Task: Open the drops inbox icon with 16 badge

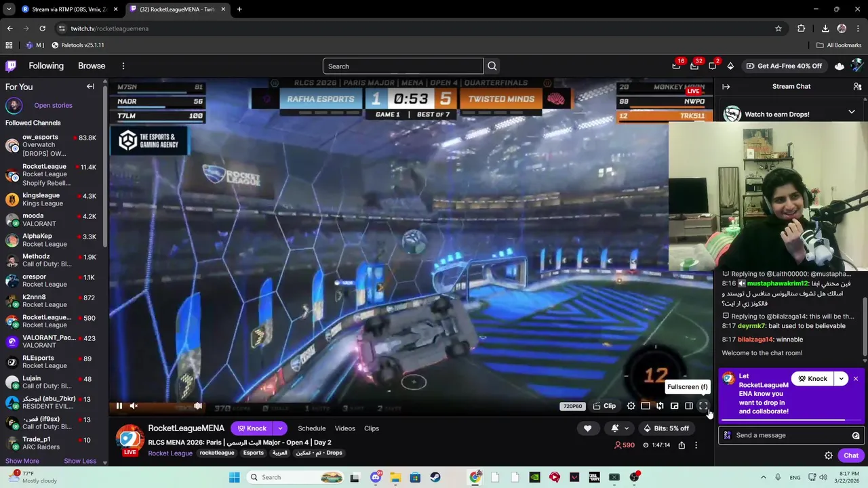Action: 676,66
